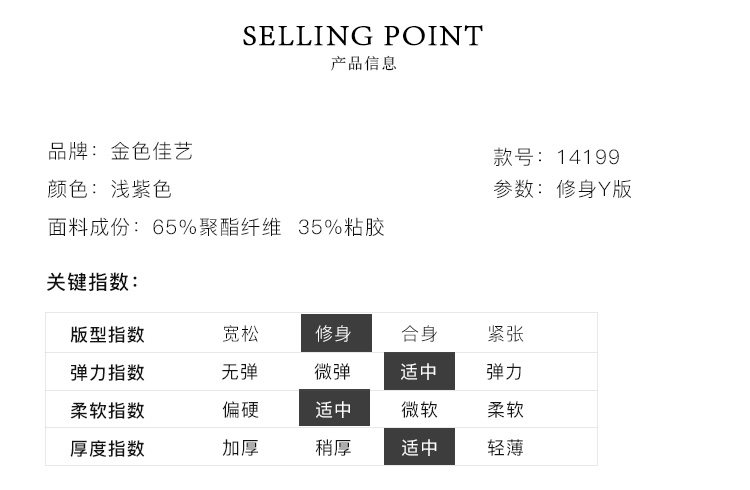
Task: Select the 轻薄 thickness option
Action: (x=505, y=448)
